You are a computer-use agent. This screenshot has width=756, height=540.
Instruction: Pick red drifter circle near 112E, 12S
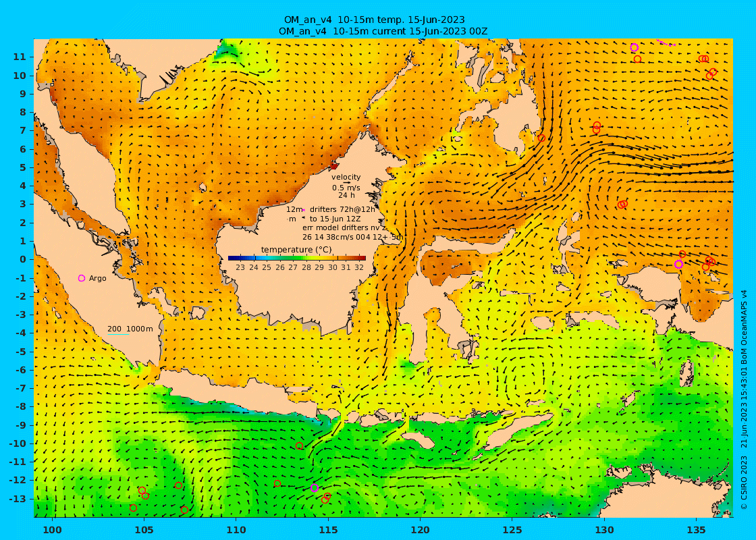coord(277,483)
